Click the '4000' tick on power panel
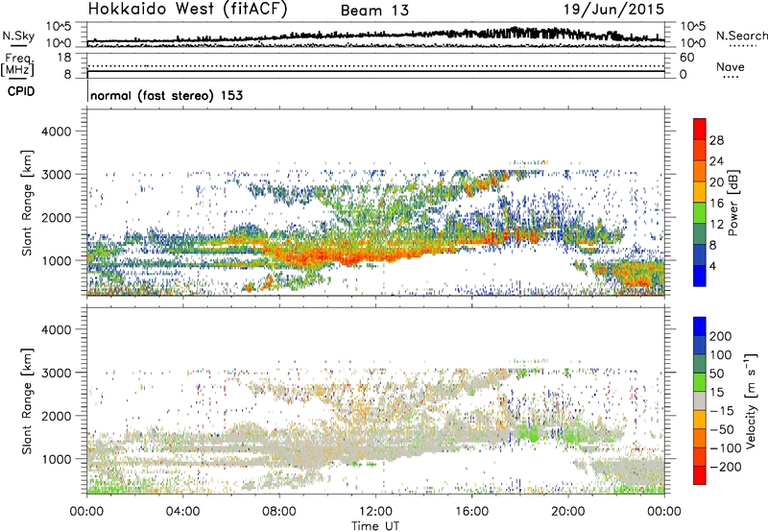This screenshot has height=532, width=768. tap(56, 132)
